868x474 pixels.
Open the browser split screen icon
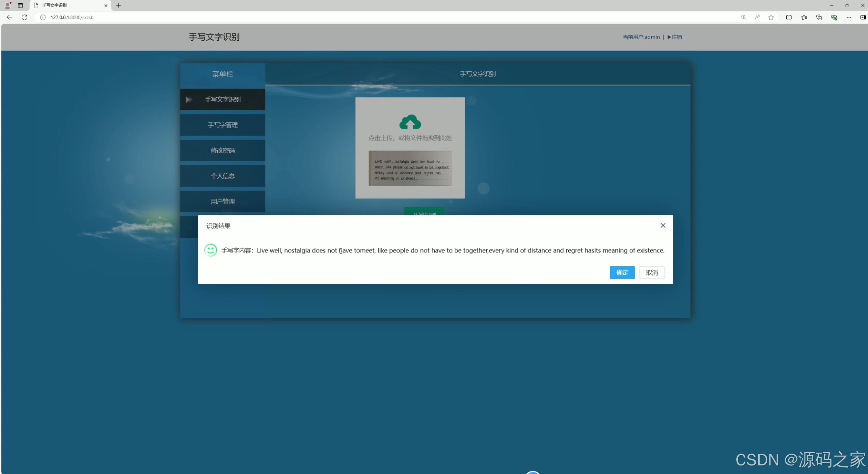click(x=789, y=17)
